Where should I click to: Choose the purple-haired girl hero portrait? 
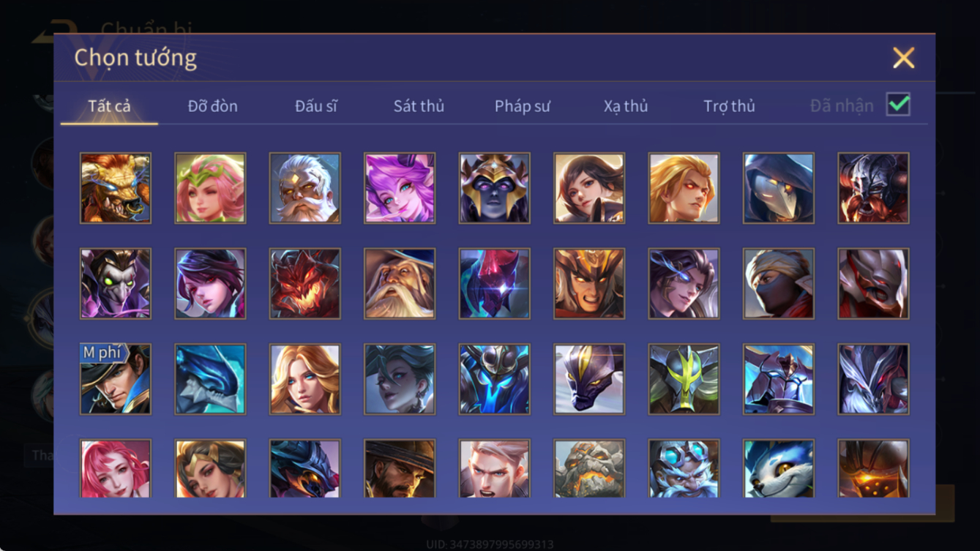pyautogui.click(x=400, y=188)
